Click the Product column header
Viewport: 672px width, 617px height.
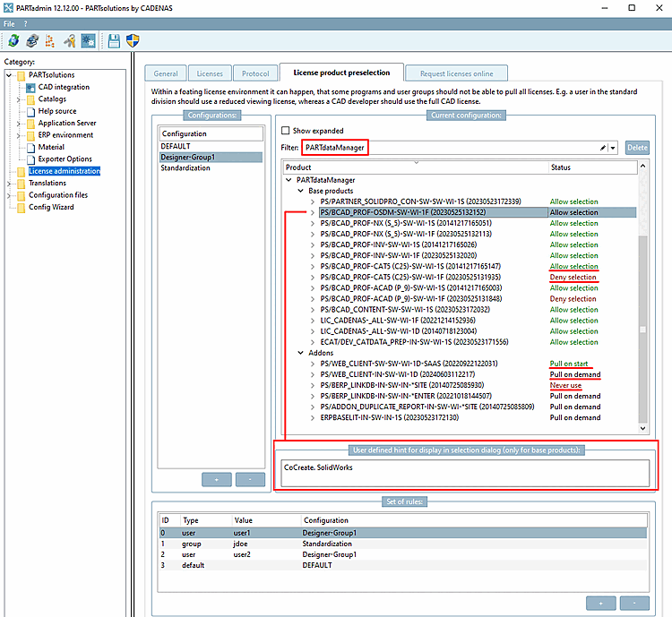pos(415,167)
